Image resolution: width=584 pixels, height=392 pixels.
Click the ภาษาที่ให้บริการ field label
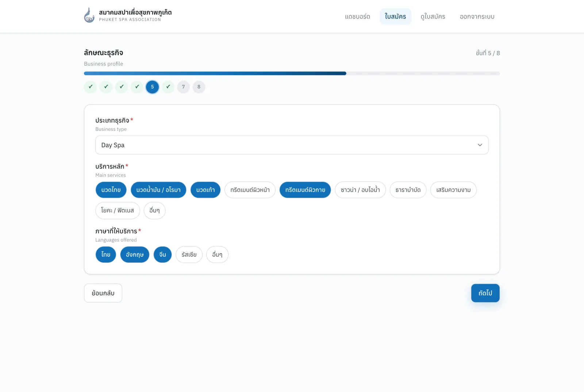coord(116,231)
